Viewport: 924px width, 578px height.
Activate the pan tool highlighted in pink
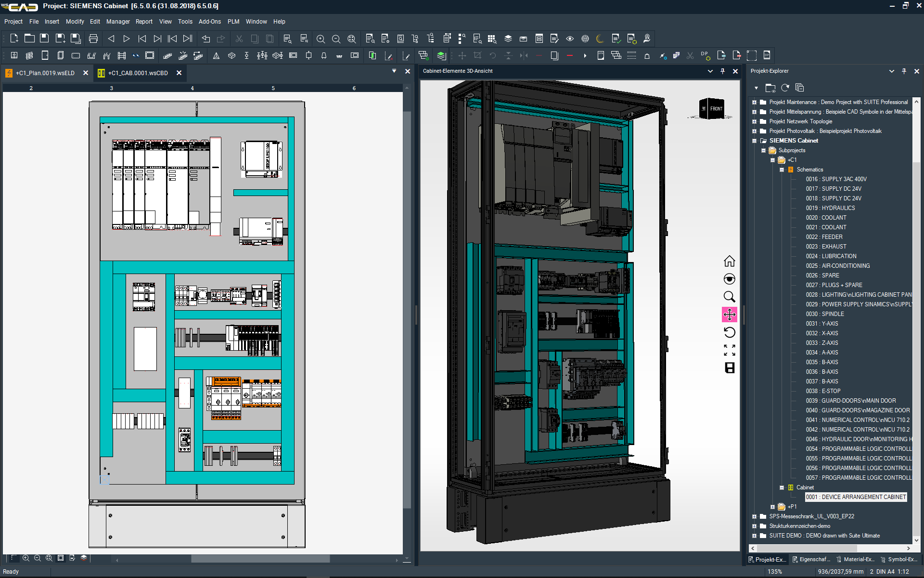pos(730,315)
